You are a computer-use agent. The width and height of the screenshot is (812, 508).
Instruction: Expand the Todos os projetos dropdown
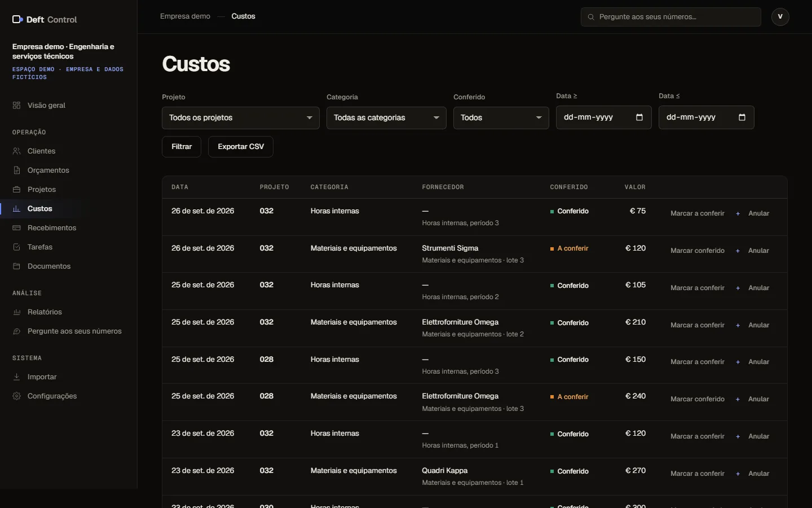pyautogui.click(x=241, y=118)
